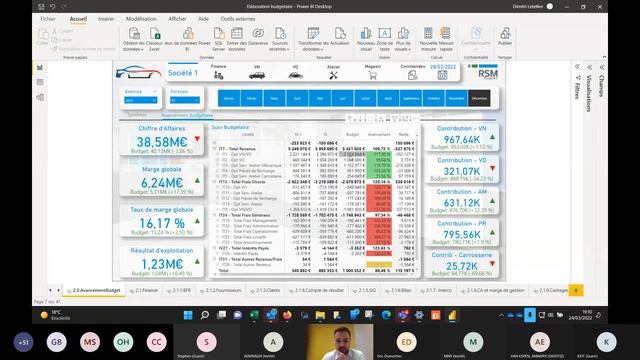This screenshot has height=360, width=640.
Task: Switch to the report view sidebar icon
Action: point(40,68)
